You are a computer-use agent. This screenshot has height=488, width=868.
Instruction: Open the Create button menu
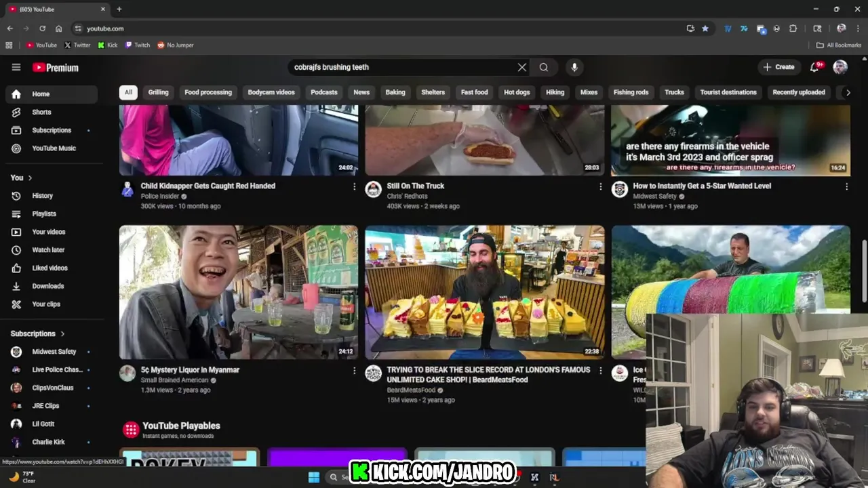tap(778, 67)
